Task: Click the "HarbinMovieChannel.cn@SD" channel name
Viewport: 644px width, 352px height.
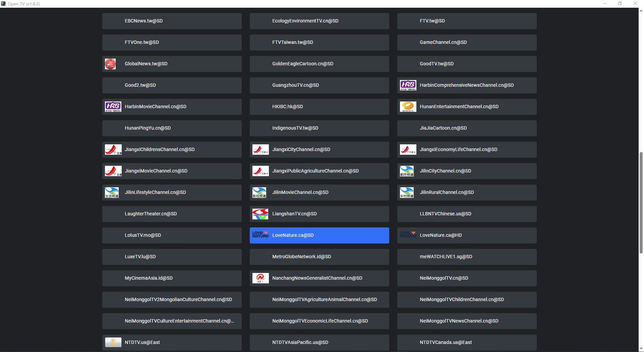Action: [156, 107]
